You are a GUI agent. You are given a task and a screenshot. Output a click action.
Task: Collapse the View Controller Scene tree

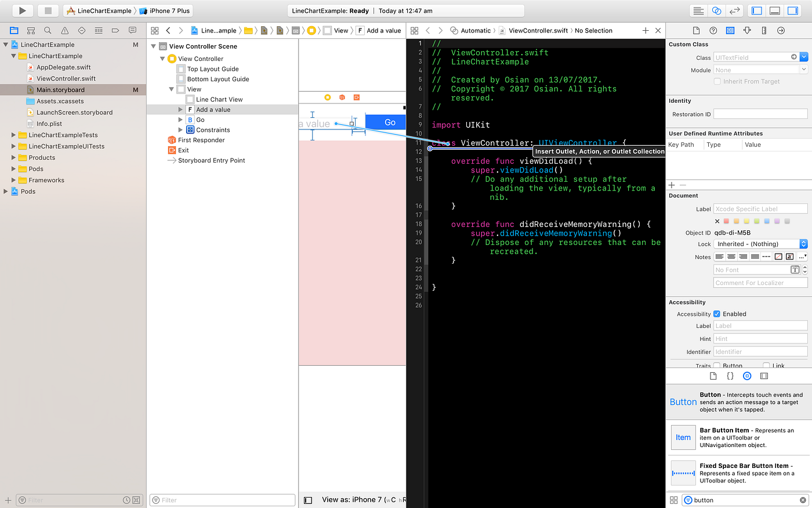[x=153, y=46]
